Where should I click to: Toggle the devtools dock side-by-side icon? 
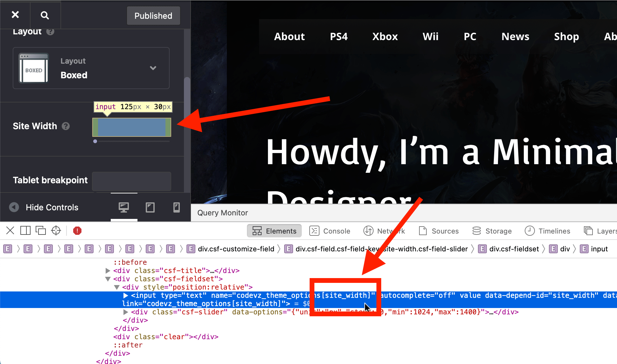coord(25,231)
